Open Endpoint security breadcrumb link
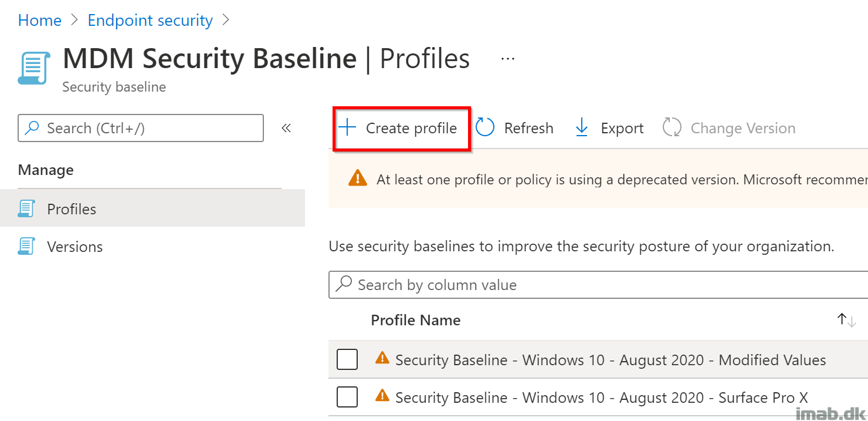 coord(150,20)
